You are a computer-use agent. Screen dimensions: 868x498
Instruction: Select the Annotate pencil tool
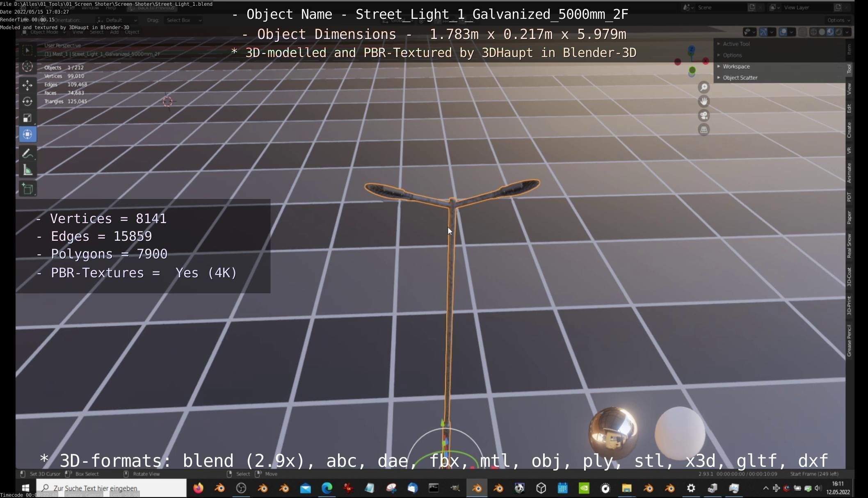pos(27,154)
